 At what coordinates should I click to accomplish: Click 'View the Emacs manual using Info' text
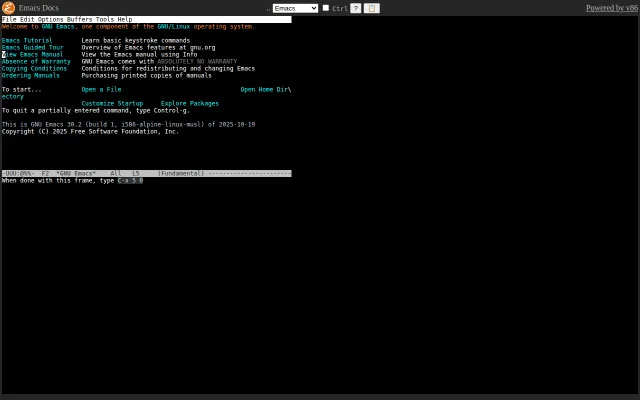[x=139, y=54]
